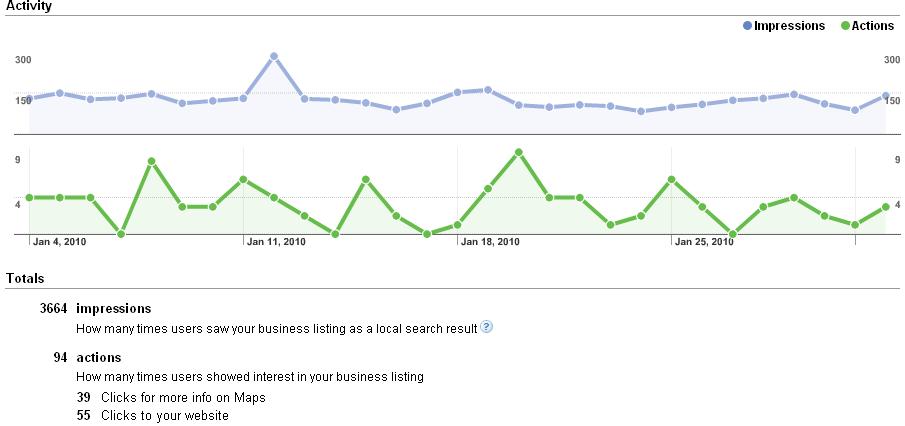This screenshot has height=426, width=905.
Task: Toggle the Actions legend label
Action: 874,26
